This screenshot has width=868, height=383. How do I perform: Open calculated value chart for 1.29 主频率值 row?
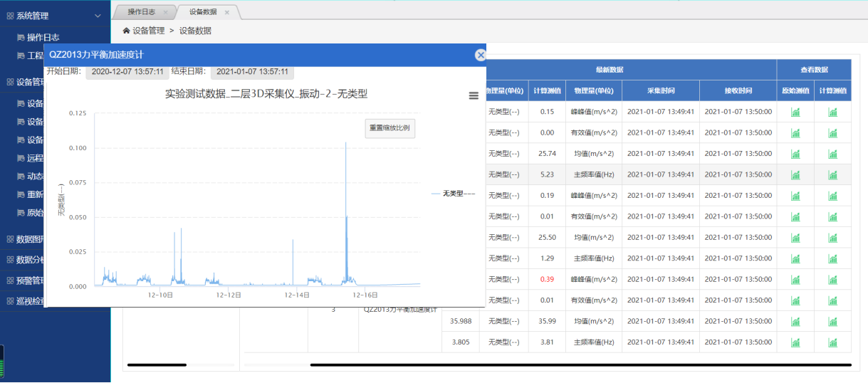[x=832, y=258]
